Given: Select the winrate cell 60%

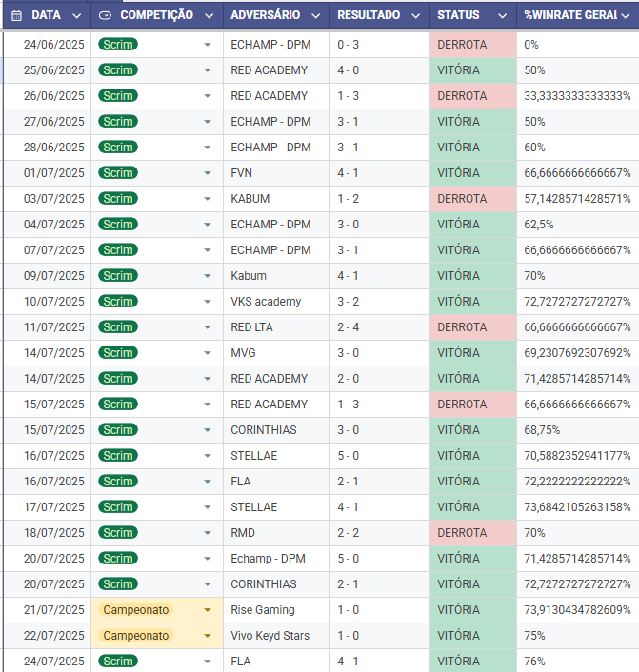Looking at the screenshot, I should coord(578,148).
